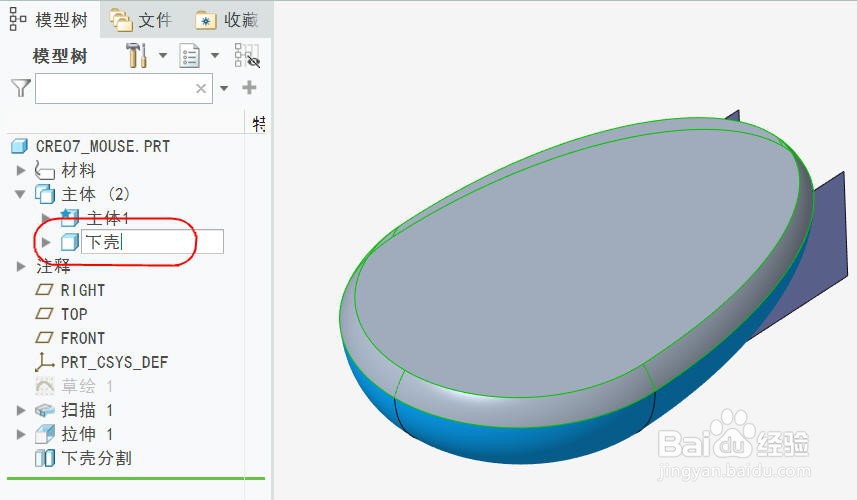Click the 扫描 1 sweep icon
The height and width of the screenshot is (500, 857).
[x=45, y=410]
